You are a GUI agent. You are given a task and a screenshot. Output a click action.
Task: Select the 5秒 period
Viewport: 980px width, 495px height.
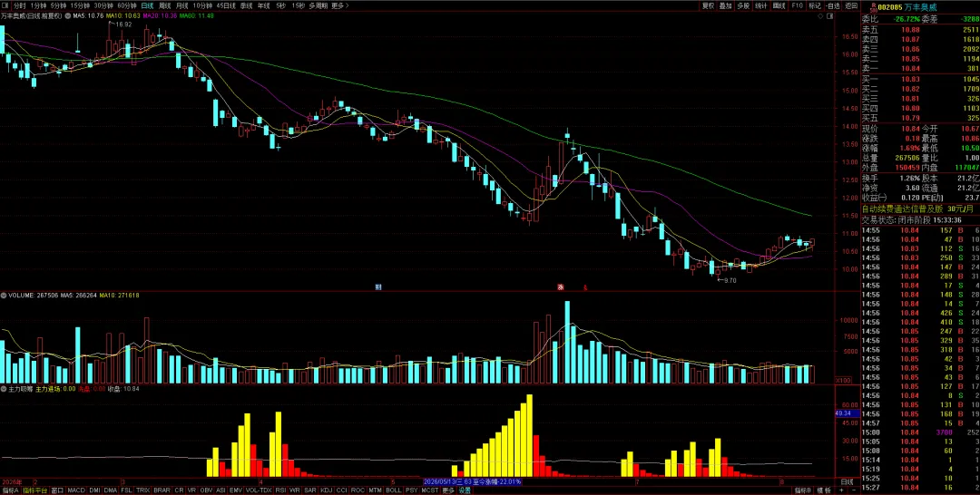(281, 5)
